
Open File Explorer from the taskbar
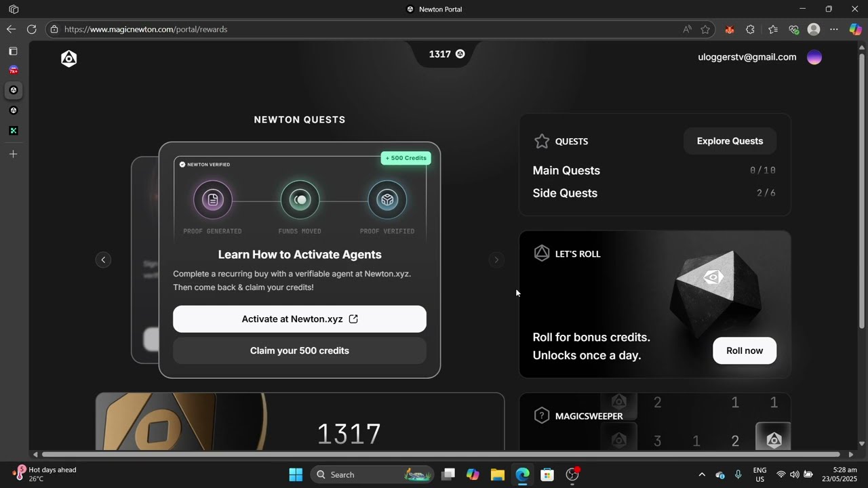498,474
